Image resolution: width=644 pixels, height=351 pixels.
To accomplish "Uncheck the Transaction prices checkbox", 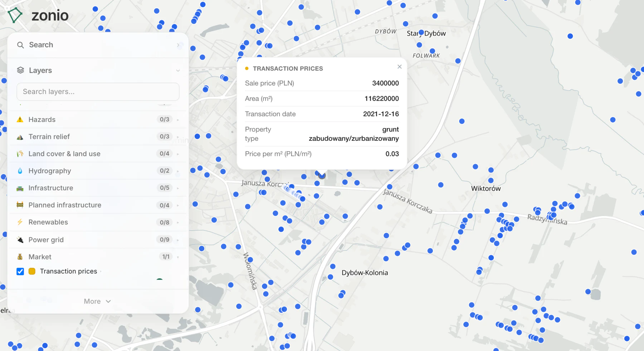I will (20, 271).
